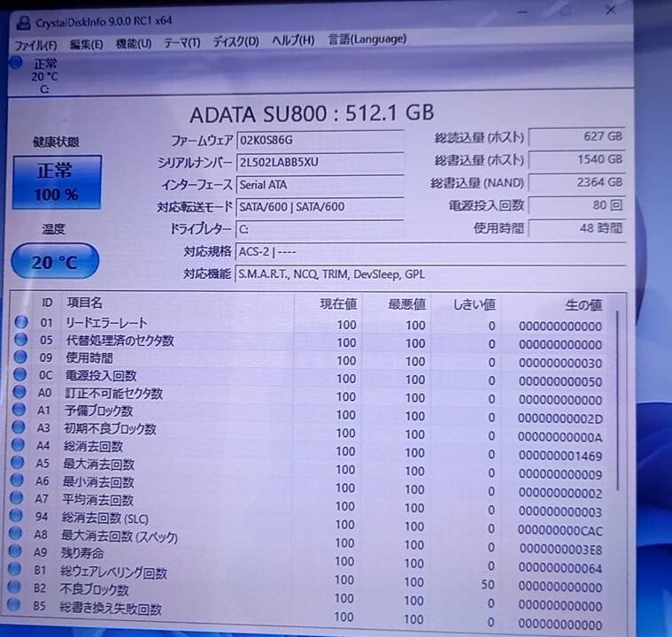672x637 pixels.
Task: Click the SMART table vertical scrollbar
Action: pos(618,401)
